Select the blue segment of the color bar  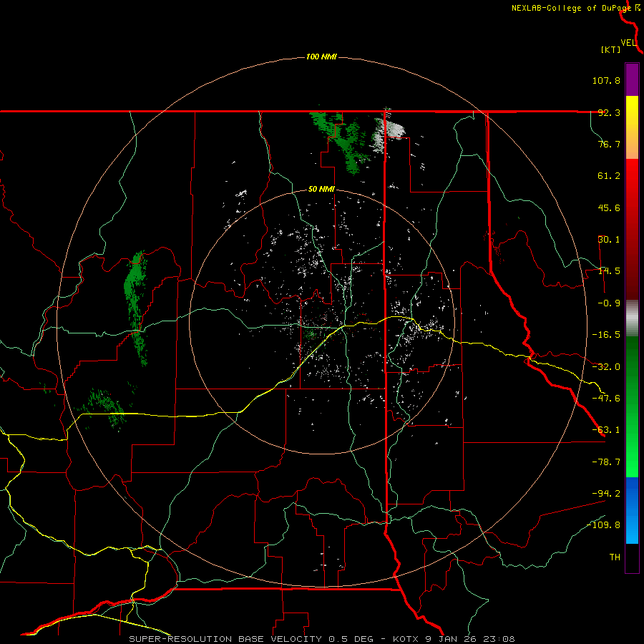(632, 510)
